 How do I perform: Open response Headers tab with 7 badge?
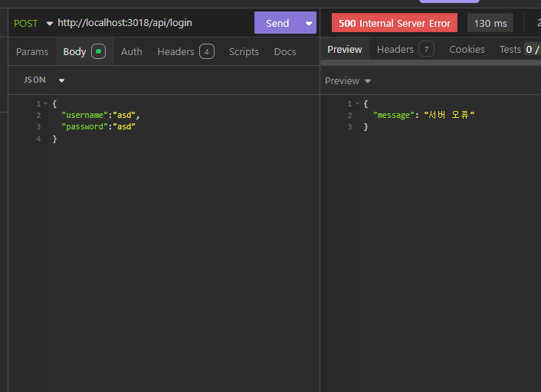[405, 49]
